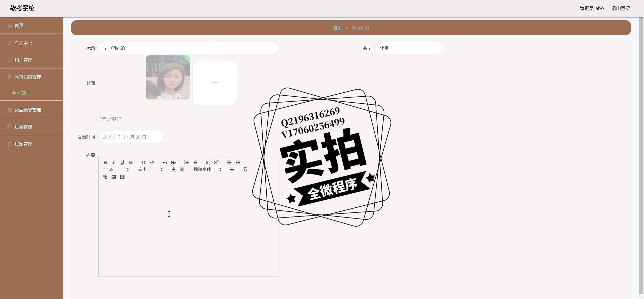Insert a hyperlink in the editor
Screen dimensions: 644x299
tap(105, 177)
